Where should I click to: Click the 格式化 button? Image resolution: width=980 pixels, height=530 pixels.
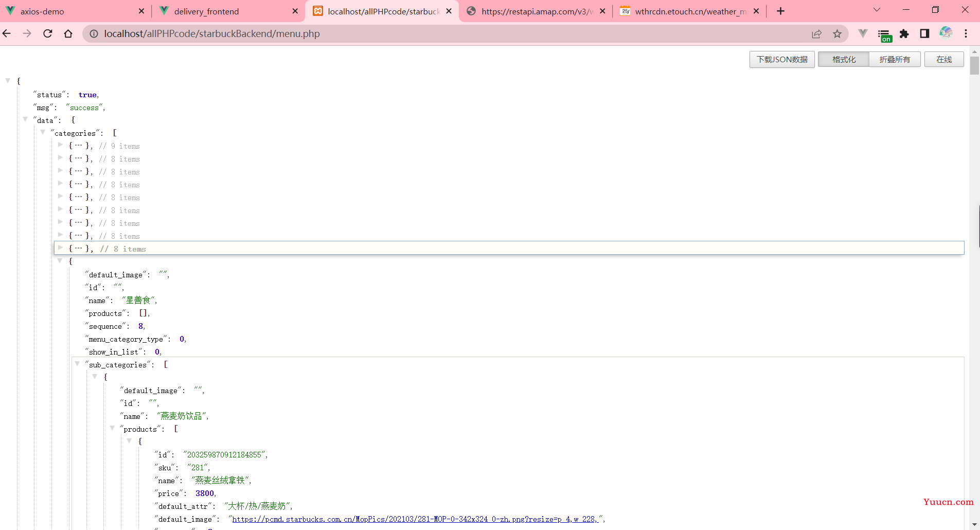[844, 59]
